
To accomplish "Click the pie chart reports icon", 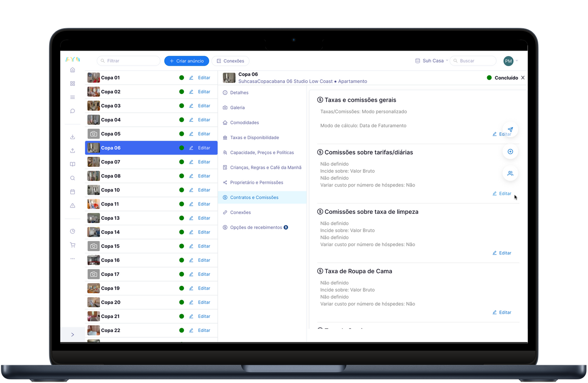I will 73,231.
